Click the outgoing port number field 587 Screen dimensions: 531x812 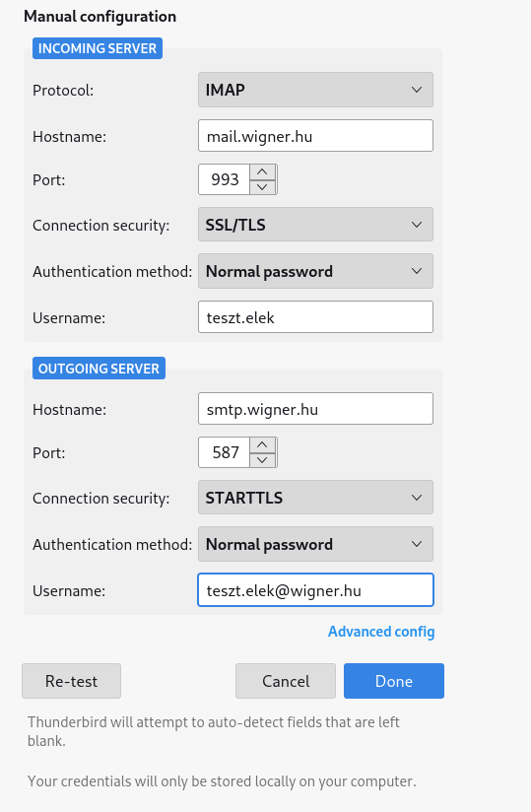pos(224,452)
